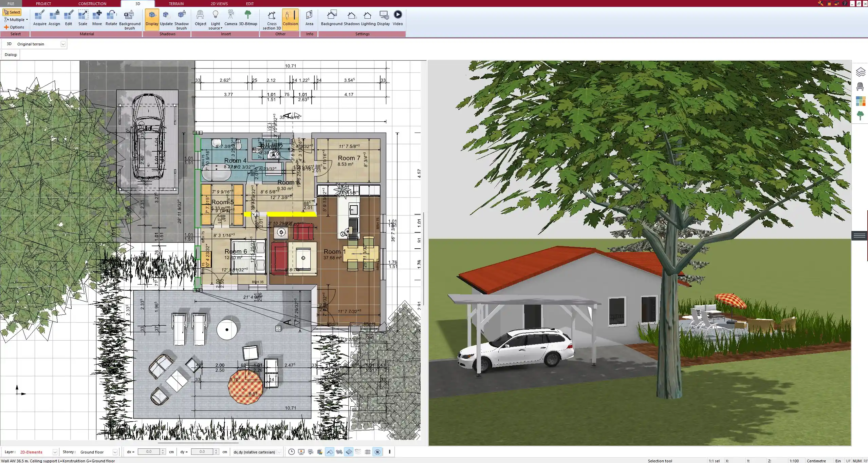
Task: Click the Multiple selection button
Action: (x=16, y=20)
